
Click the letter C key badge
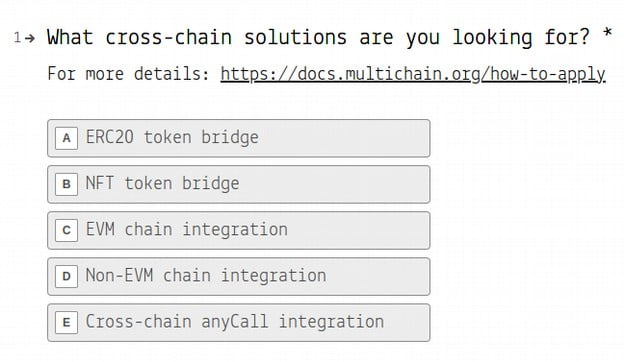click(x=66, y=230)
